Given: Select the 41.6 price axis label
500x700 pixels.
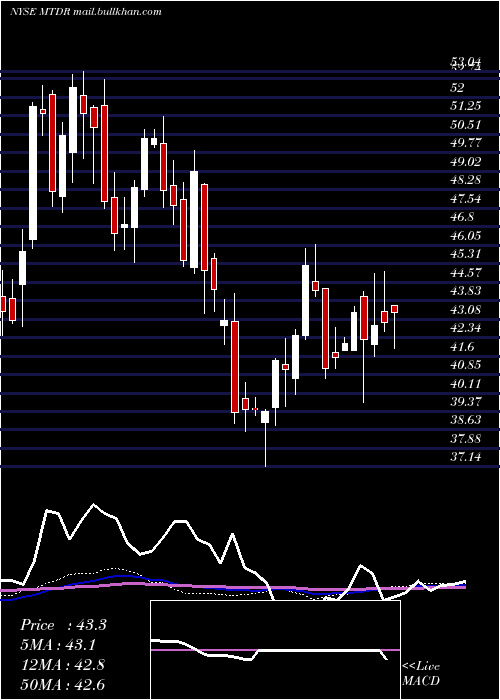Looking at the screenshot, I should (x=462, y=346).
